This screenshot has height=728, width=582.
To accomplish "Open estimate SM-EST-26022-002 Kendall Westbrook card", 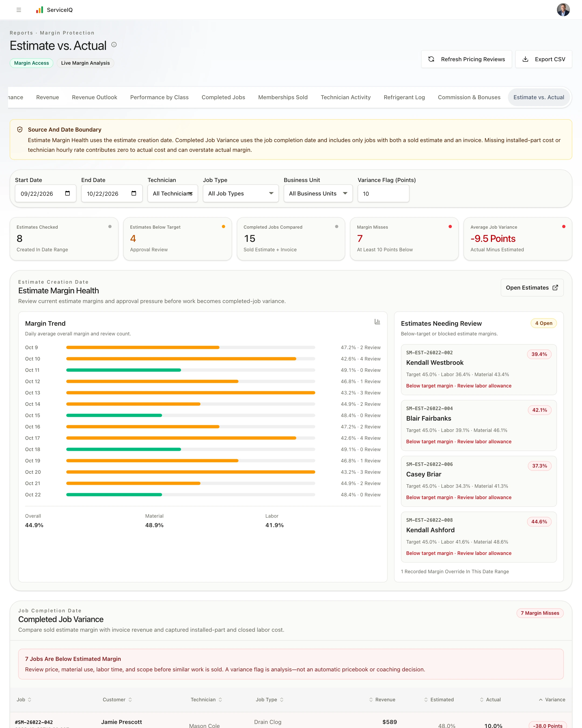I will point(479,369).
